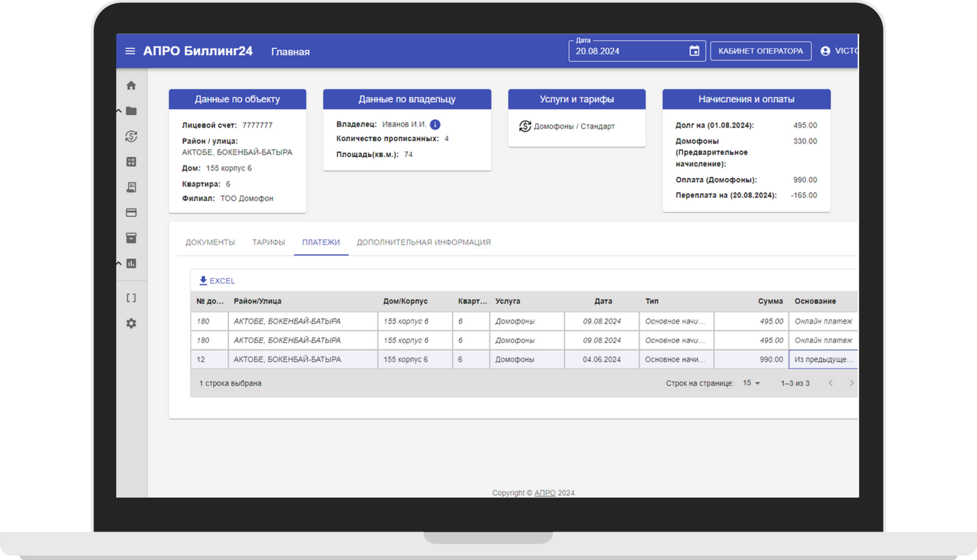
Task: Click the Главная page title
Action: tap(290, 52)
